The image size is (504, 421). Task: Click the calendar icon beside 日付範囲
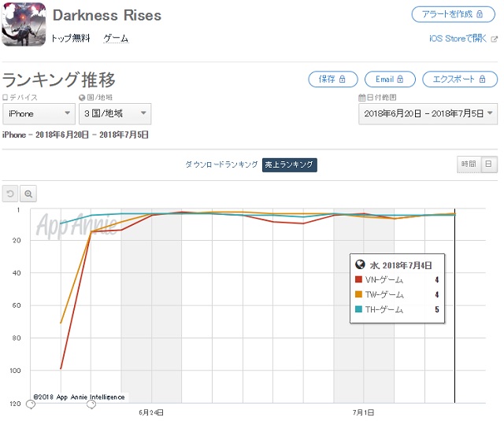pos(361,98)
